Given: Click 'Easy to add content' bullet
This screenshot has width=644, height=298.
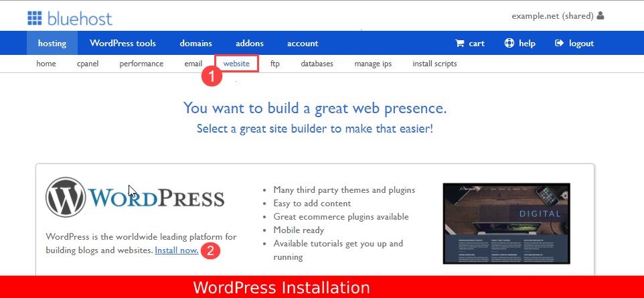Looking at the screenshot, I should pos(312,203).
